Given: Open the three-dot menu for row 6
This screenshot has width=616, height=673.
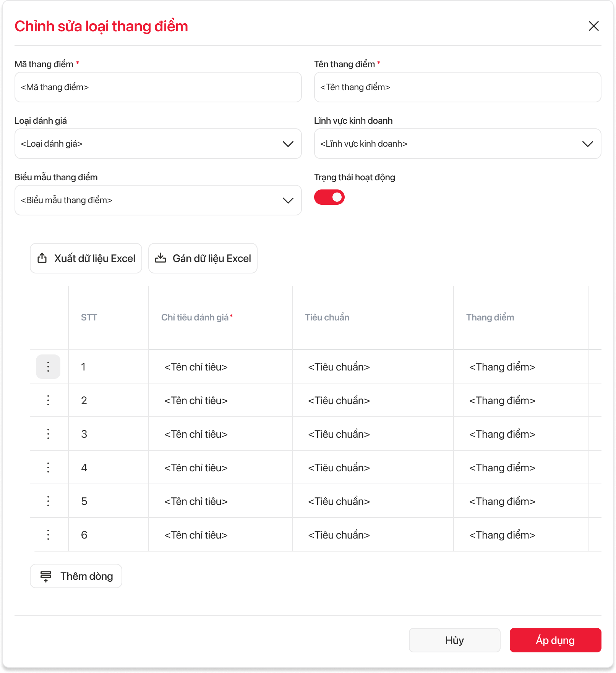Looking at the screenshot, I should 48,535.
